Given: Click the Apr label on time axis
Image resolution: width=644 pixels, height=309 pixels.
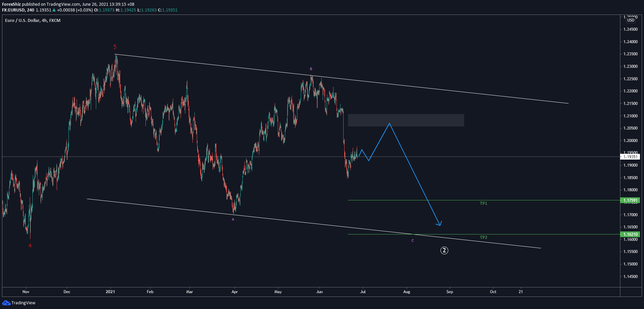Looking at the screenshot, I should (x=235, y=292).
